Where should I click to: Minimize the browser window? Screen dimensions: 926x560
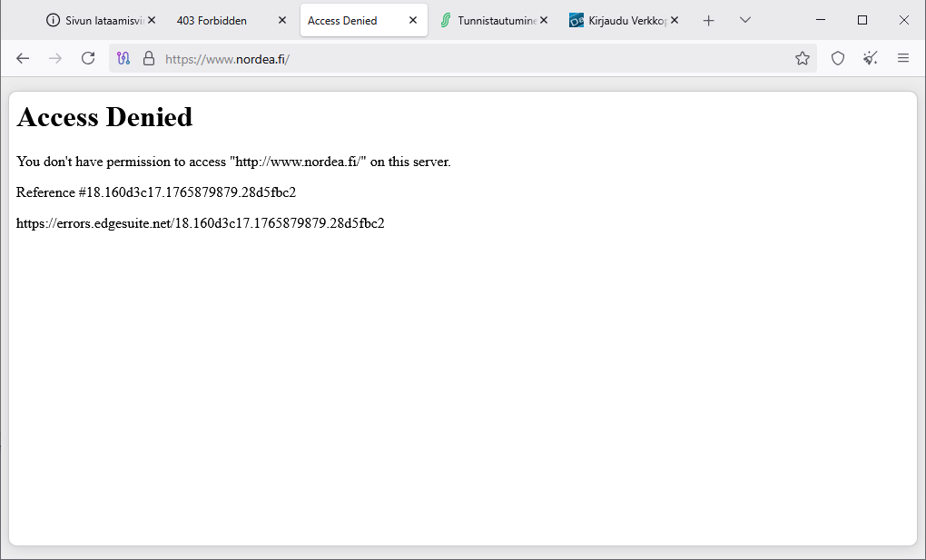821,20
